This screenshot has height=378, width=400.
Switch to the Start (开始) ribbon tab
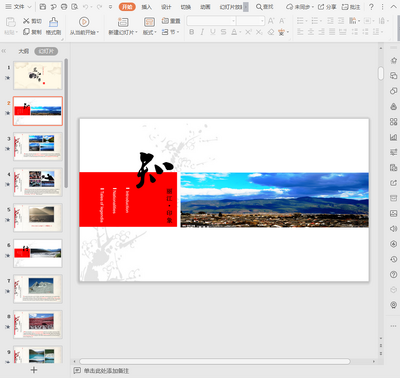coord(127,7)
